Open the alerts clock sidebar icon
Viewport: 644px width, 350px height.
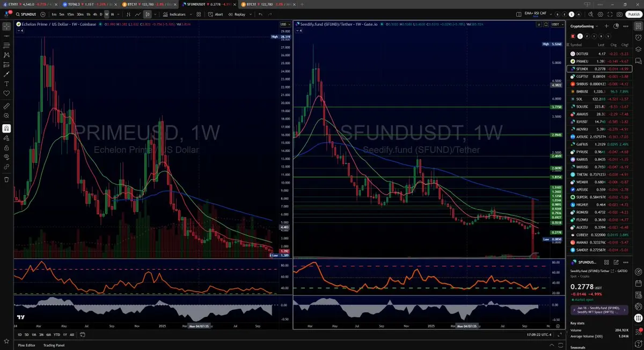[638, 38]
